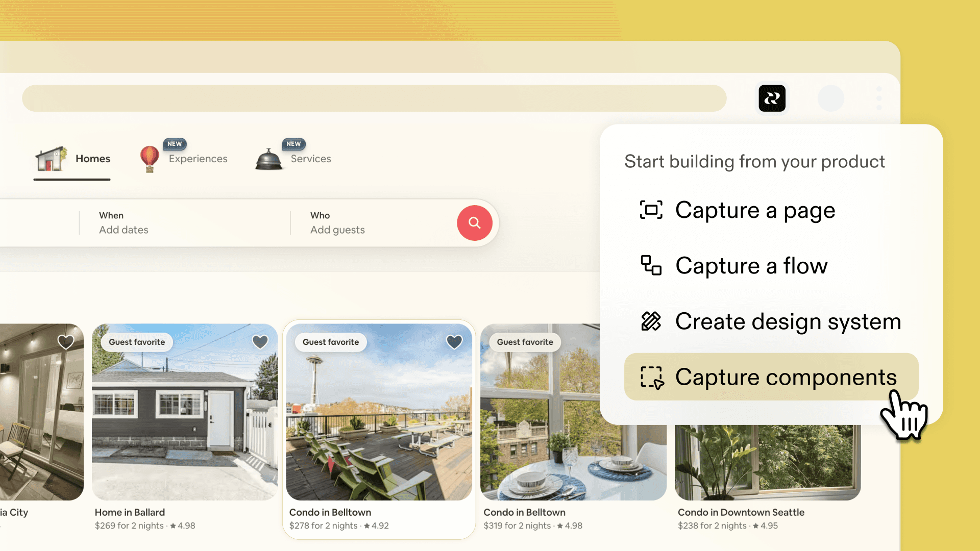Image resolution: width=980 pixels, height=551 pixels.
Task: Open the Who Add guests selector
Action: point(337,223)
